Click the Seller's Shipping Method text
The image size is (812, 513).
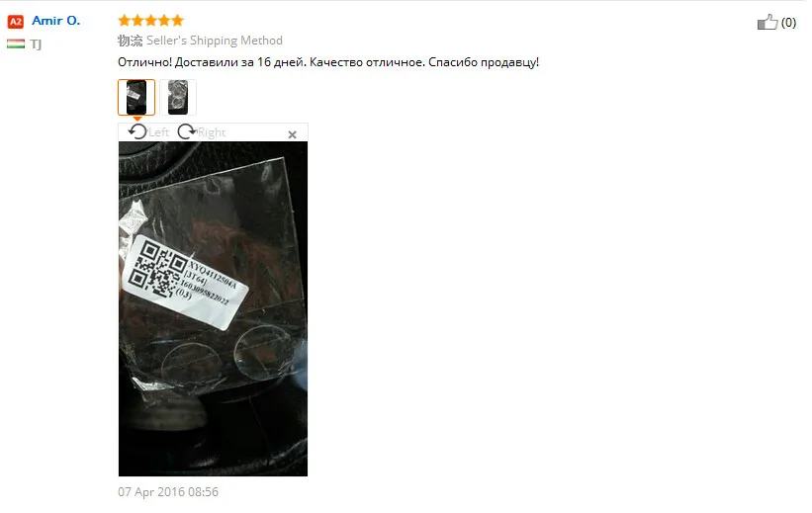[x=215, y=41]
